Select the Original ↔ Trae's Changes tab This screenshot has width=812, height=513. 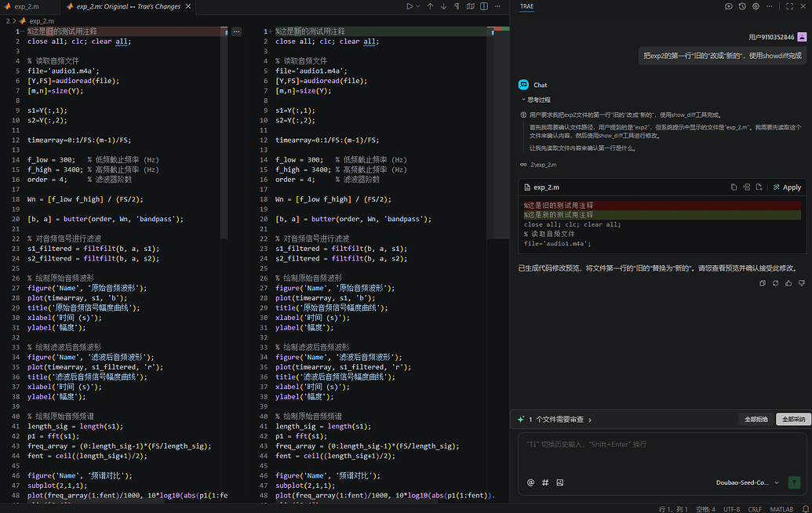tap(129, 6)
